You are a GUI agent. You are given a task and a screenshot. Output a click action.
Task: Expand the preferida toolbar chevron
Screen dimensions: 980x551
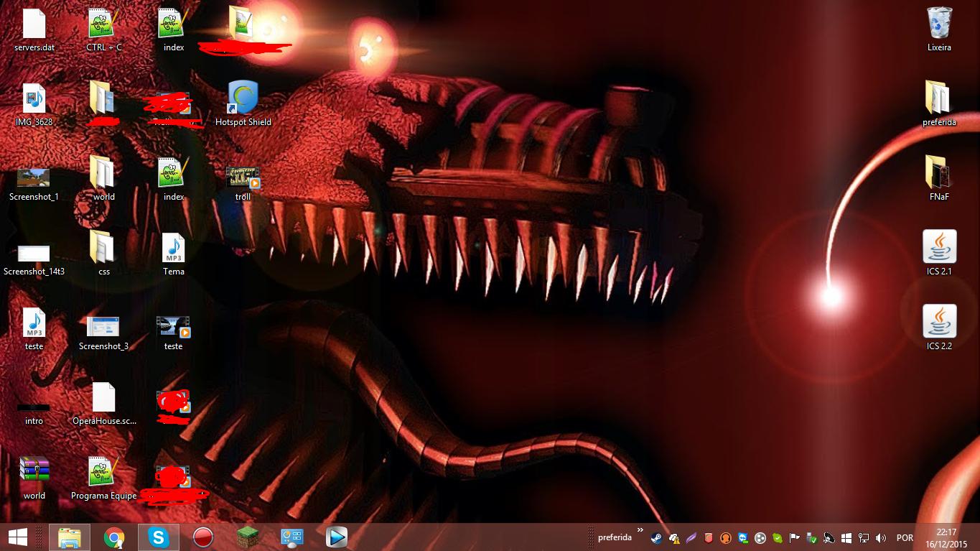point(640,530)
